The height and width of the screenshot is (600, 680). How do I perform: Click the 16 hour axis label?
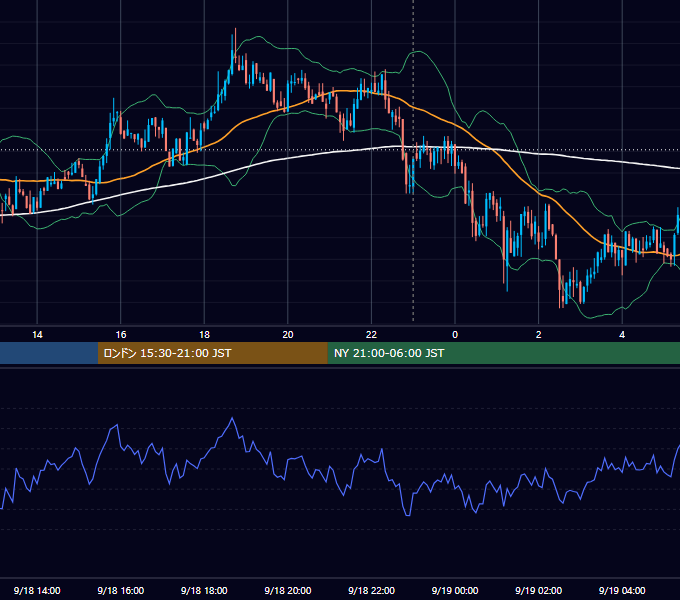[121, 335]
